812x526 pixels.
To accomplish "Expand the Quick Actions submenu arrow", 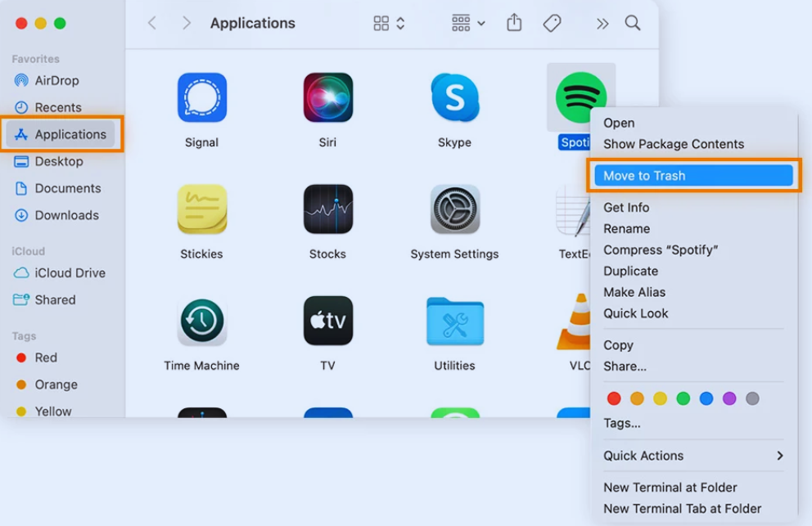I will [x=780, y=456].
